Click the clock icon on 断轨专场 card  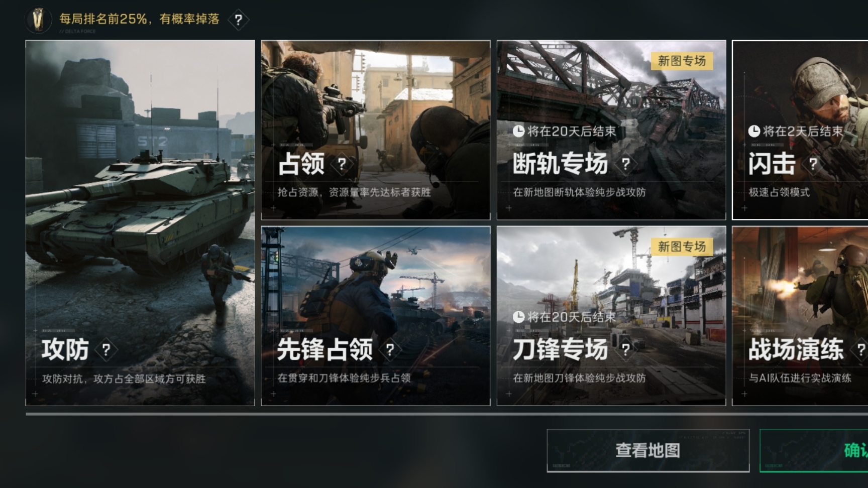[x=518, y=132]
